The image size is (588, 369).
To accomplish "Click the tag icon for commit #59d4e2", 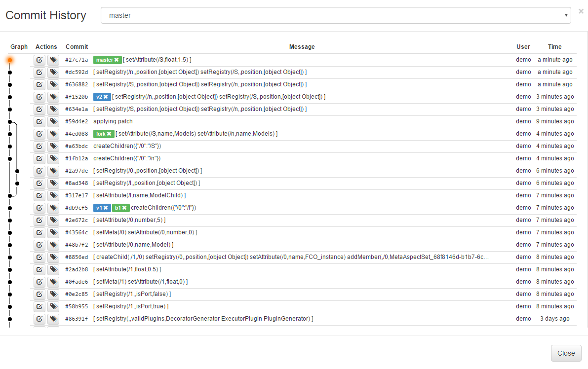I will click(x=53, y=121).
